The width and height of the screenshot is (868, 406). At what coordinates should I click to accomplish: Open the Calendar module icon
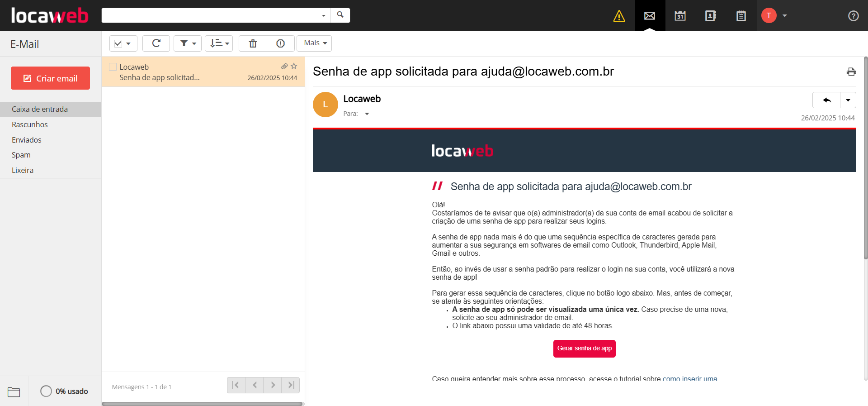click(x=680, y=16)
